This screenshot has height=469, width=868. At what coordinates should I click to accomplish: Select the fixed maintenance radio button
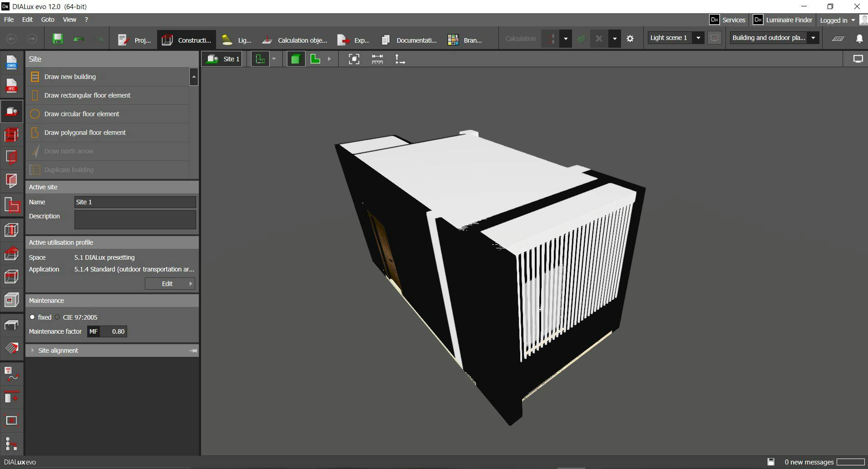(32, 317)
